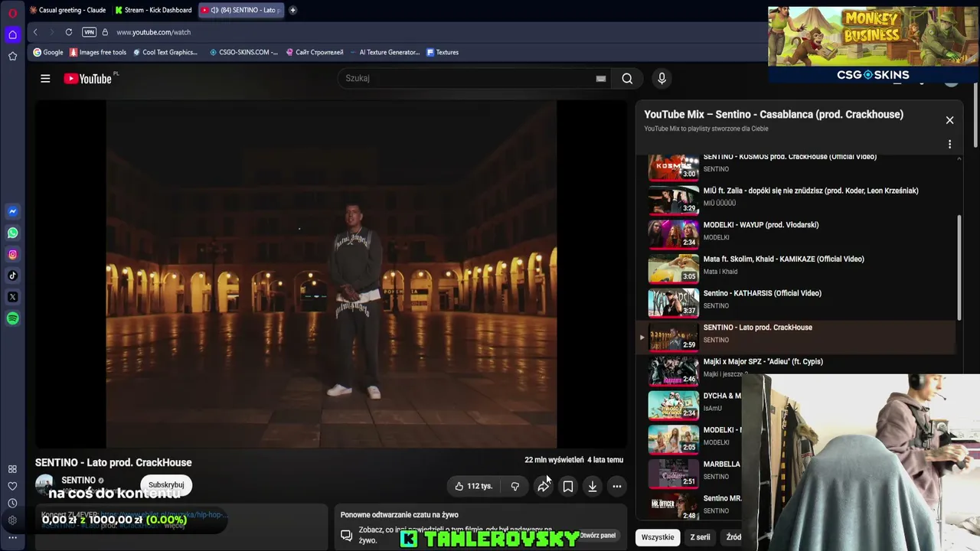980x551 pixels.
Task: Switch to Stream - Kick Dashboard tab
Action: pyautogui.click(x=154, y=10)
